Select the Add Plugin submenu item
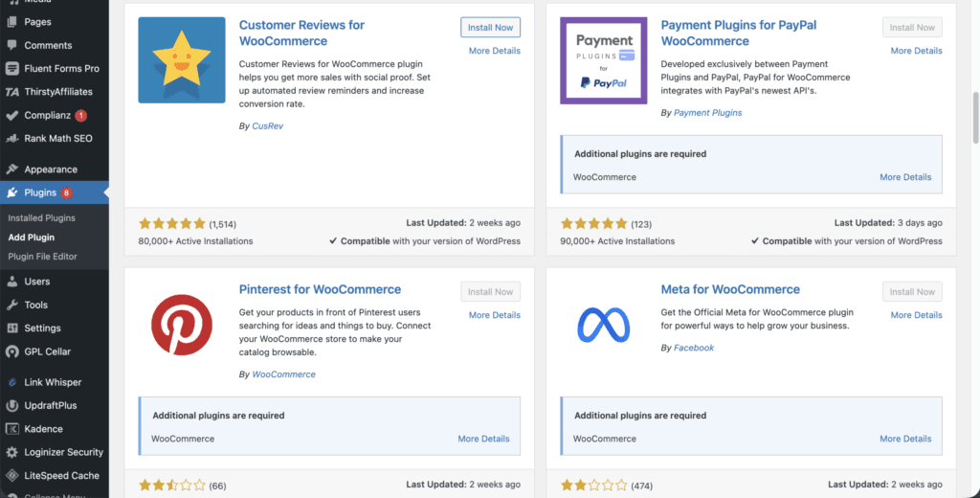 click(32, 238)
